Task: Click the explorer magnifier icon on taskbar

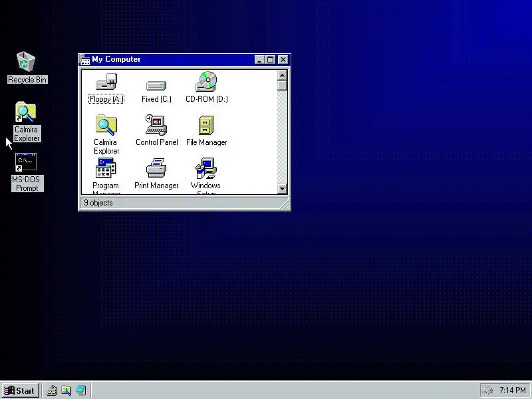Action: [66, 390]
